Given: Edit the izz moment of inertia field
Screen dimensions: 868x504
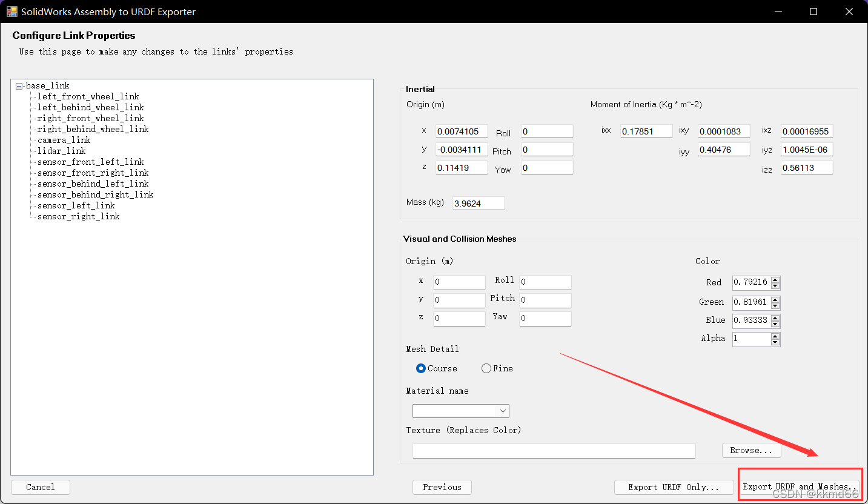Looking at the screenshot, I should (807, 168).
